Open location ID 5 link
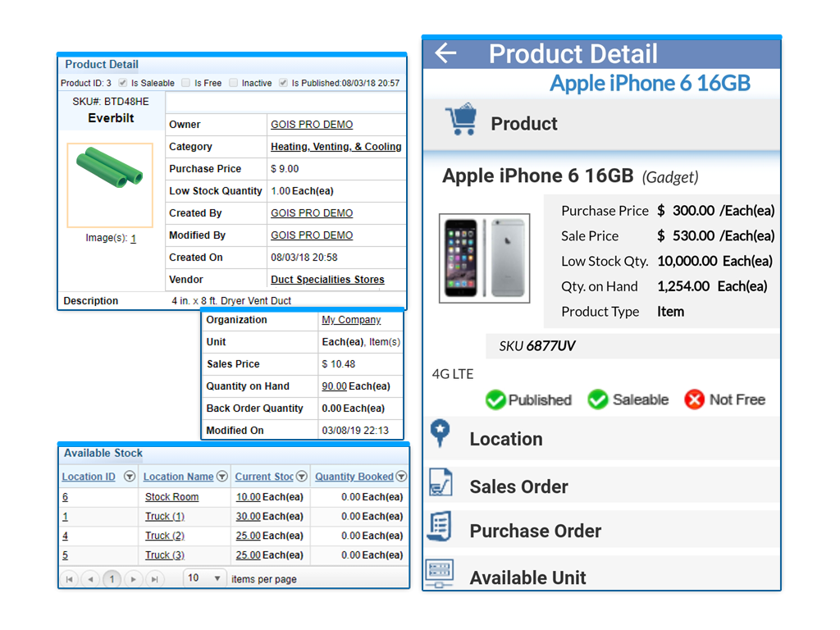The height and width of the screenshot is (630, 840). (65, 555)
